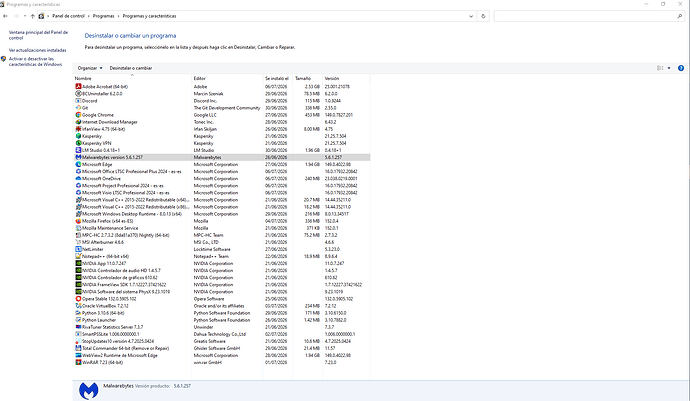Navigate to Programas breadcrumb

(103, 16)
